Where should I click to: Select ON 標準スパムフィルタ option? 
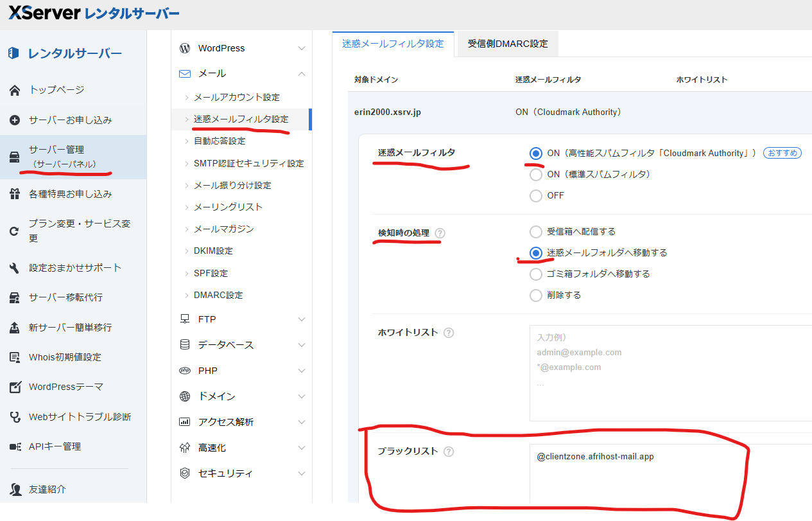(x=536, y=174)
